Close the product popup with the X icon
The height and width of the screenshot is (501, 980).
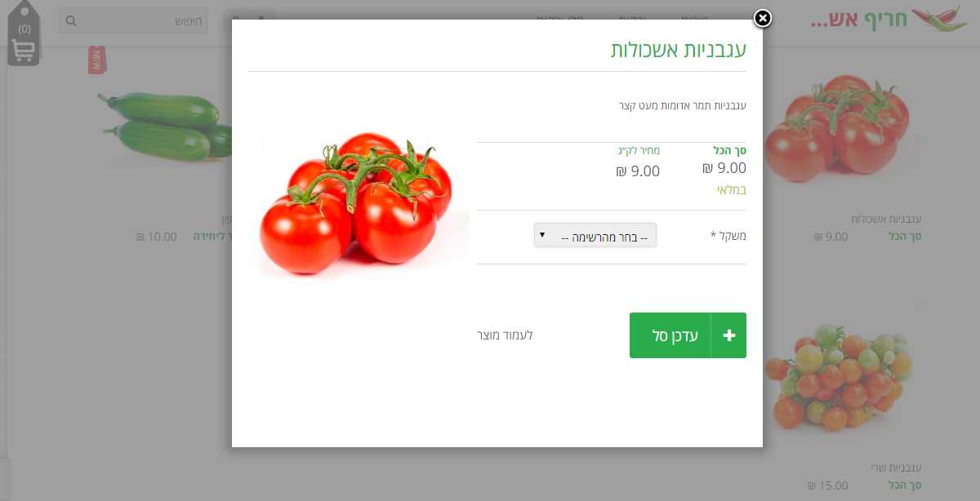coord(762,18)
